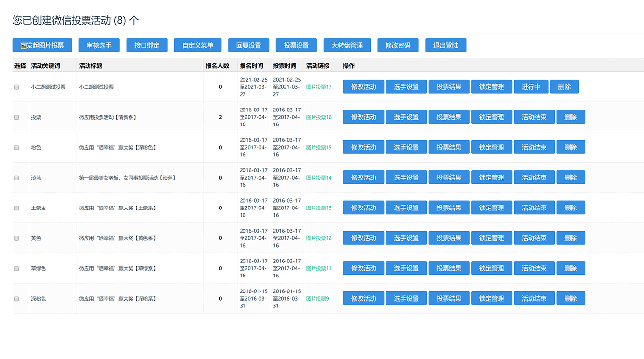Viewport: 644px width, 359px height.
Task: Open 大转盘管理 management page
Action: click(346, 45)
